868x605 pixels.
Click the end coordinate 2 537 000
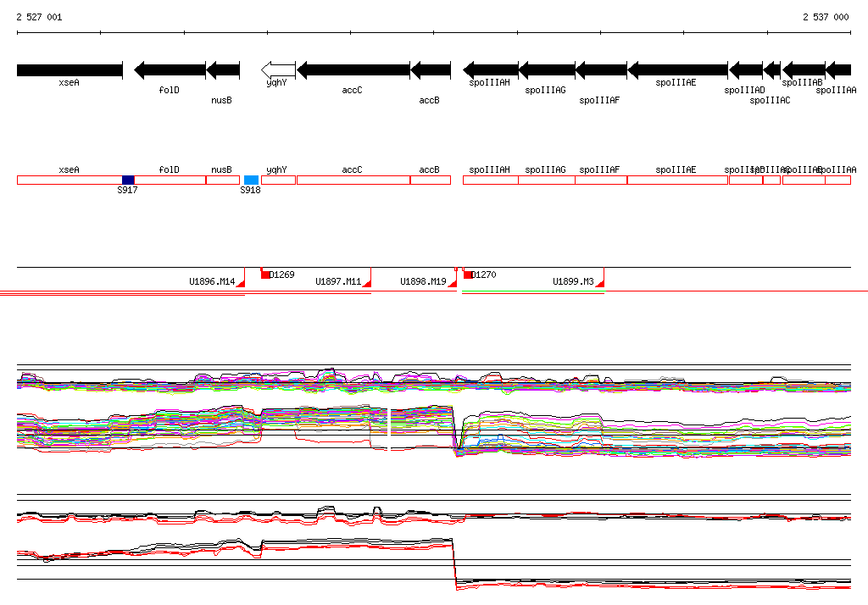click(826, 17)
